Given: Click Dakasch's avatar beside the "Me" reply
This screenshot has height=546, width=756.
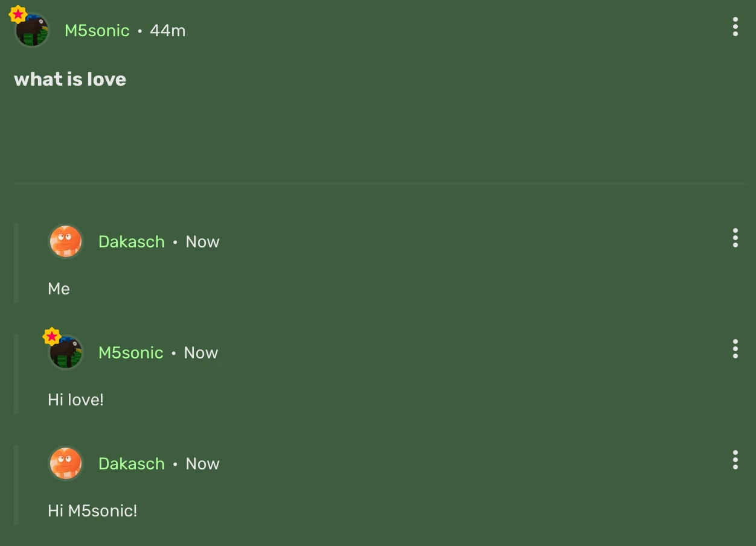Looking at the screenshot, I should (65, 241).
